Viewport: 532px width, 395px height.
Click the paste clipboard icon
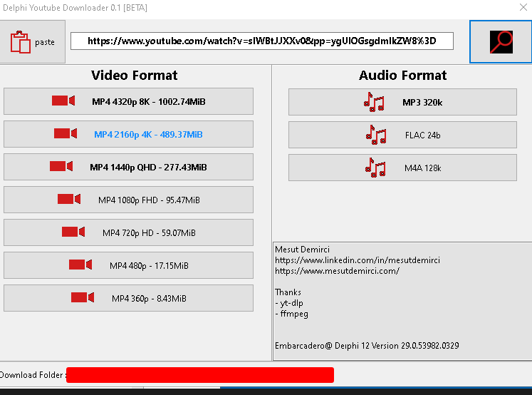click(21, 42)
